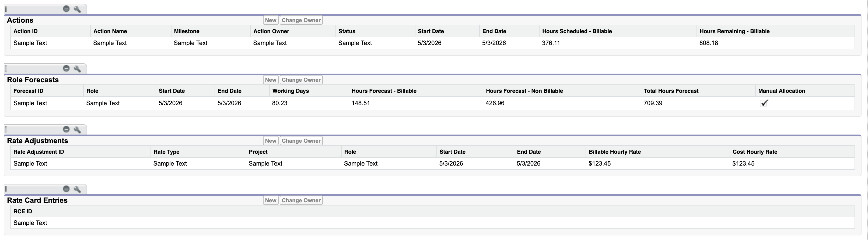
Task: Toggle the Manual Allocation checkmark in Role Forecasts
Action: [764, 103]
